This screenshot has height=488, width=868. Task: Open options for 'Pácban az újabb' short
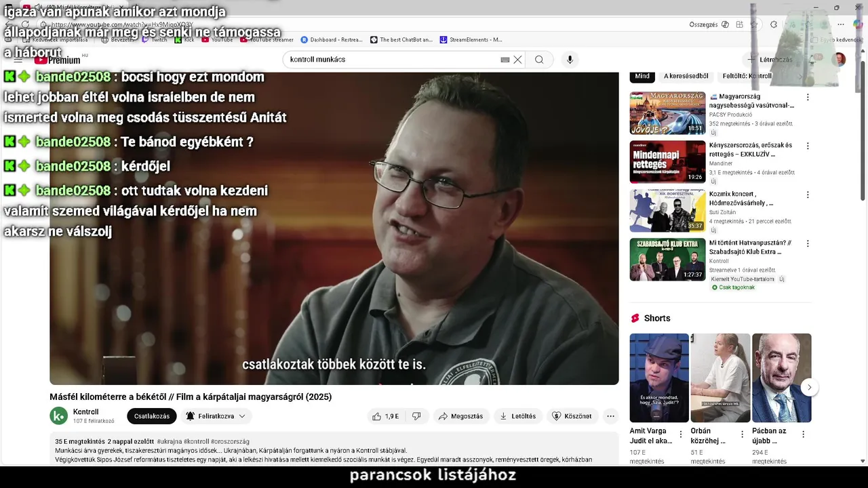coord(803,434)
